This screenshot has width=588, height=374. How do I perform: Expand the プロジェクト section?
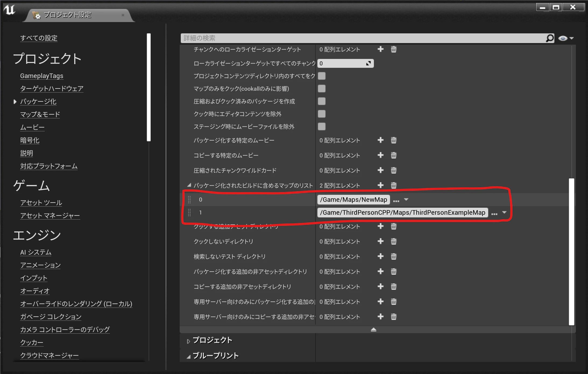(188, 341)
